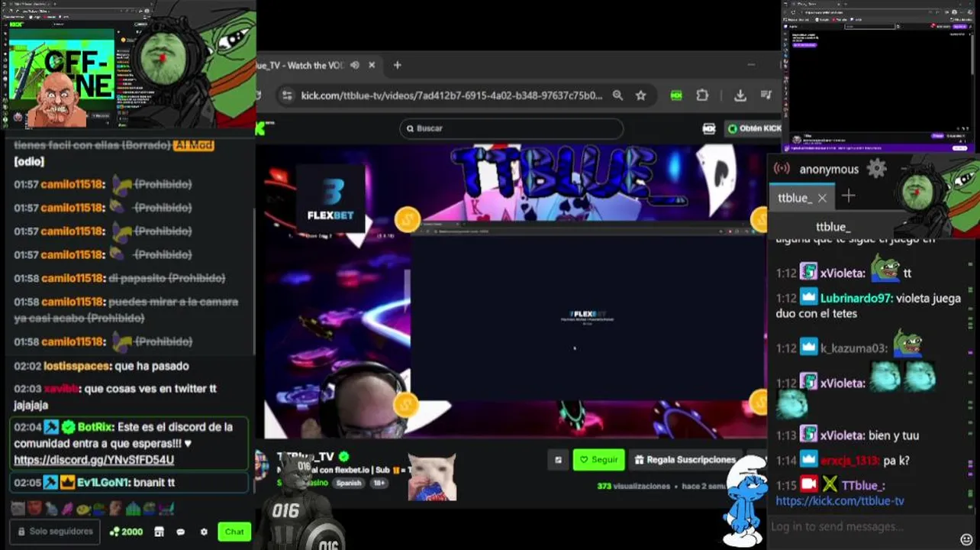
Task: Click the first gray cat emote in chat bar
Action: 18,508
